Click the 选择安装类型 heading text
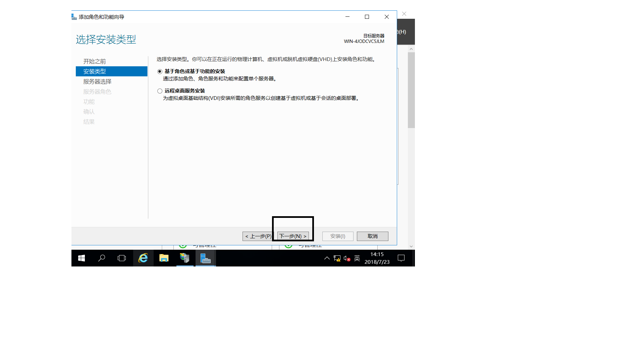Viewport: 644px width, 362px height. pos(106,40)
